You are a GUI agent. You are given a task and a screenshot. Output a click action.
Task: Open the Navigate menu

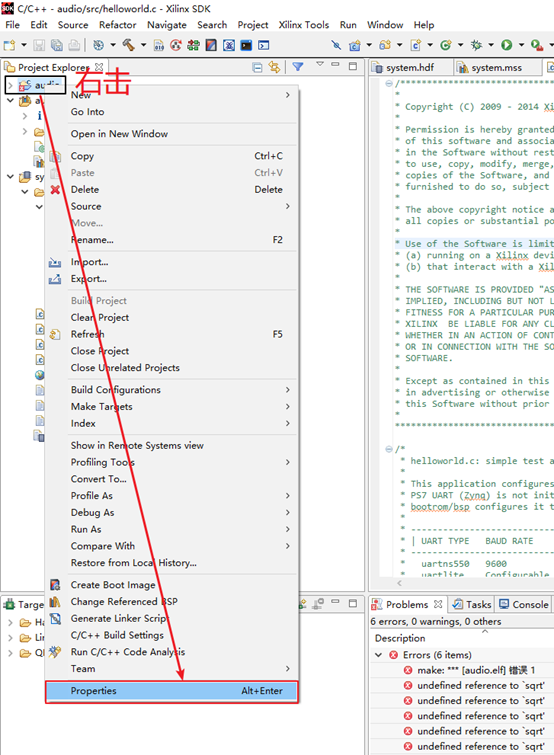click(x=167, y=25)
